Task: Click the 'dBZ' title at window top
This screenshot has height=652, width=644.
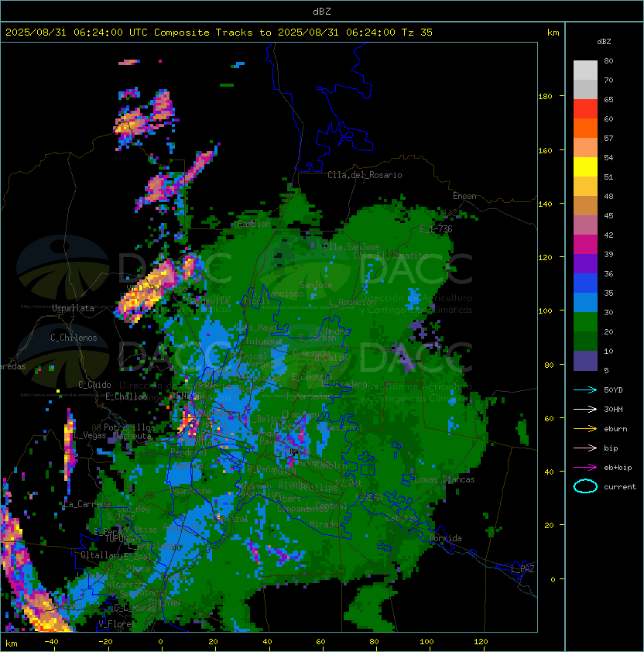Action: pyautogui.click(x=322, y=11)
